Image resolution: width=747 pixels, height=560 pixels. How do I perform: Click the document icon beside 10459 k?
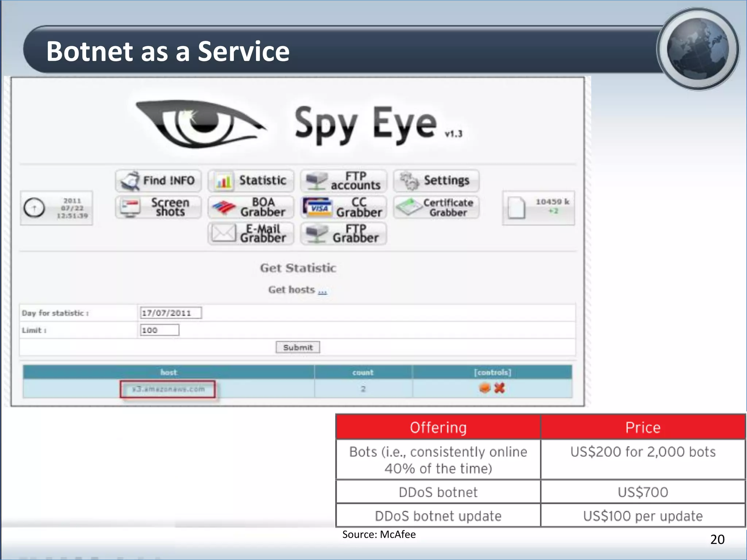[516, 208]
